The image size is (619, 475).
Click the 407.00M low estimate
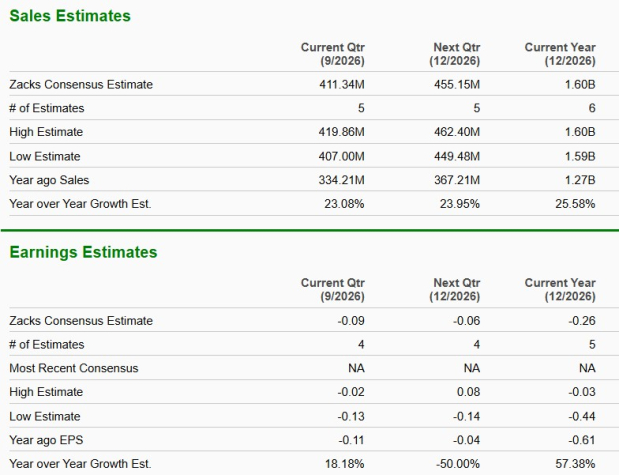coord(341,156)
